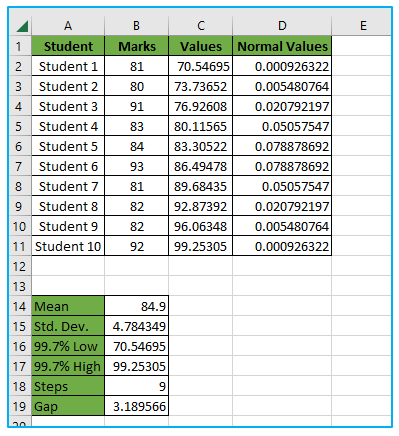Click normal value 0.005480764 for Student 2
Image resolution: width=399 pixels, height=436 pixels.
pyautogui.click(x=282, y=86)
